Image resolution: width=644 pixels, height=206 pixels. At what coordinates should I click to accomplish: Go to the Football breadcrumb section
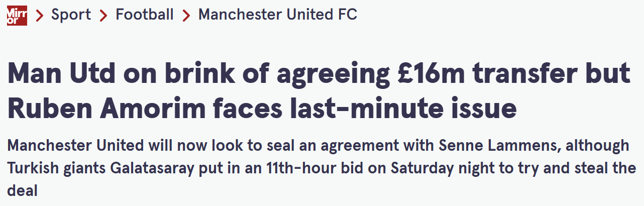coord(145,15)
